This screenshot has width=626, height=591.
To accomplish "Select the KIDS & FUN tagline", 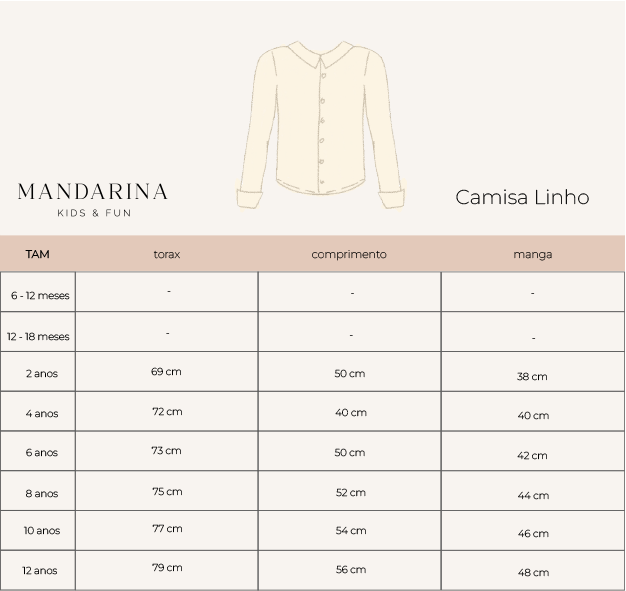I will pos(94,213).
